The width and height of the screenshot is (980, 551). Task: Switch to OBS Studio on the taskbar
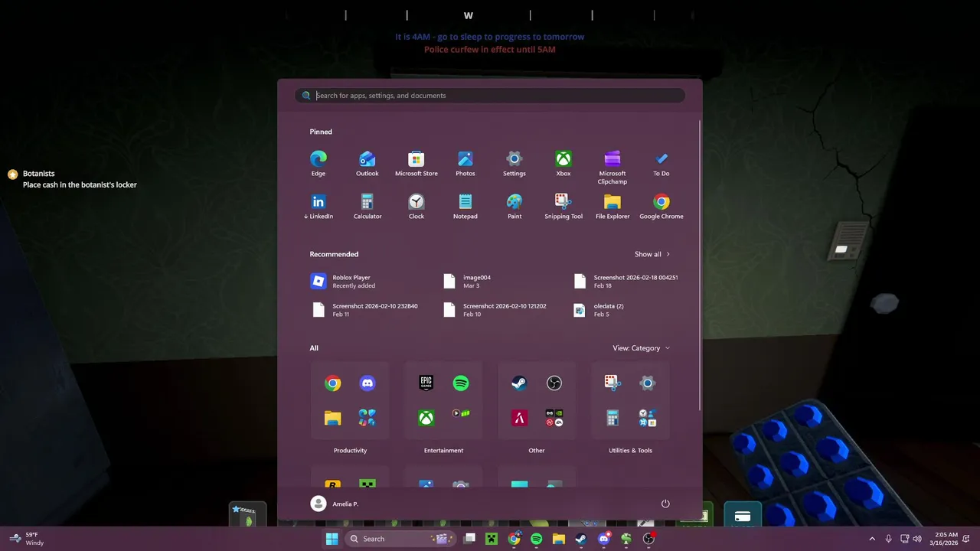pyautogui.click(x=648, y=539)
